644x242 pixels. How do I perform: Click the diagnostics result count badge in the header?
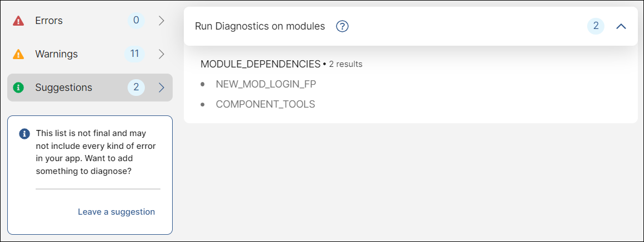pos(596,26)
